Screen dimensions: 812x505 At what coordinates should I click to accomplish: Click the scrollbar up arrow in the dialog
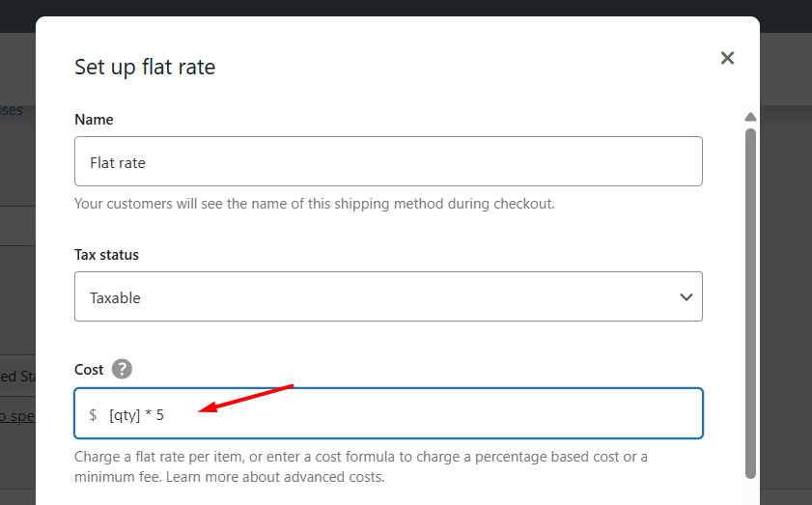pyautogui.click(x=750, y=117)
